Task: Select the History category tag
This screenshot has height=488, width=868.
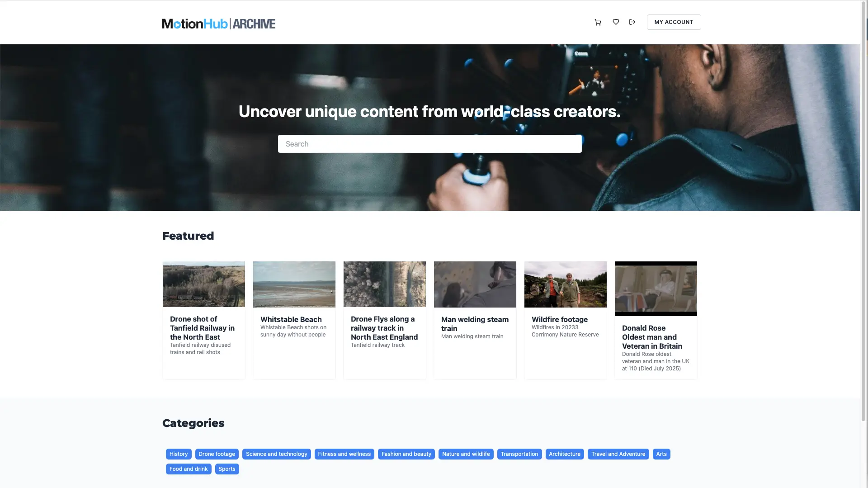Action: click(x=179, y=454)
